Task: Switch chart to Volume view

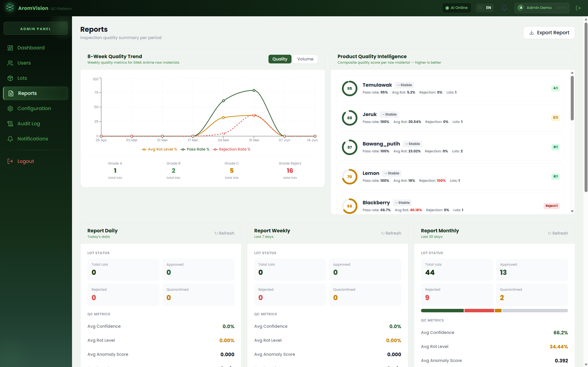Action: [305, 59]
